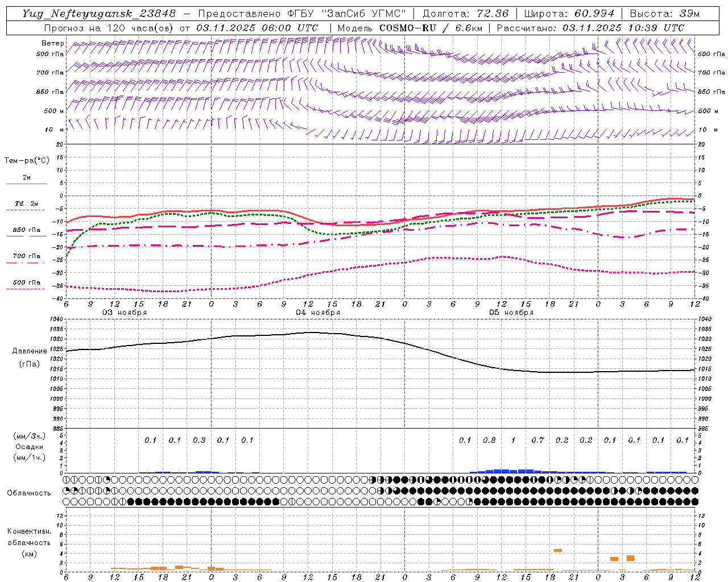Viewport: 728px width, 582px height.
Task: Click the (км) unit under convective cloudiness
Action: pyautogui.click(x=29, y=554)
